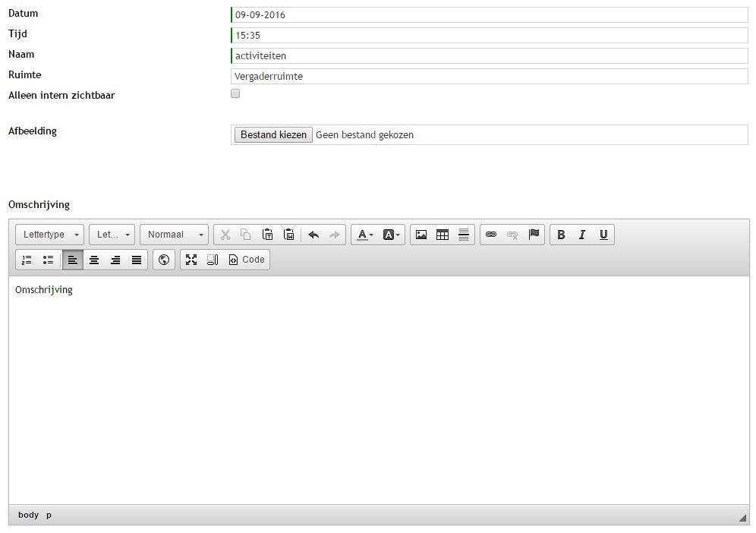The image size is (756, 533).
Task: Open the Normaal paragraph format dropdown
Action: [x=175, y=235]
